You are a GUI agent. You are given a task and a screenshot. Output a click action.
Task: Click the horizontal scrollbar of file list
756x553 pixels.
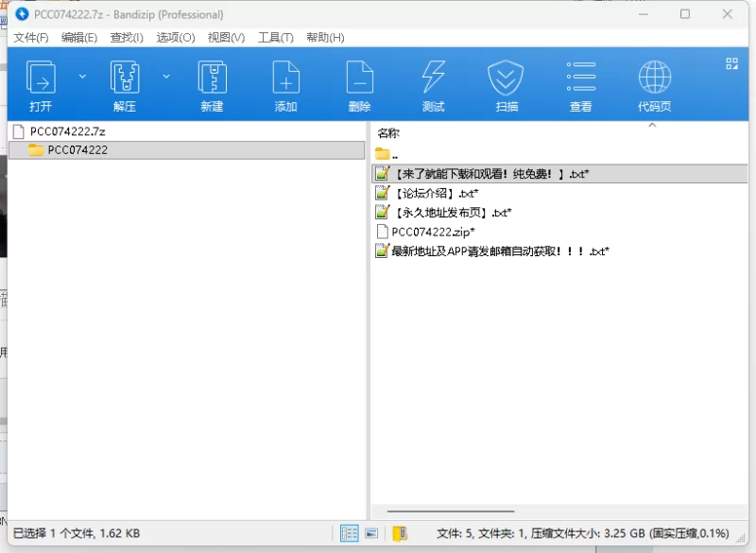(451, 511)
